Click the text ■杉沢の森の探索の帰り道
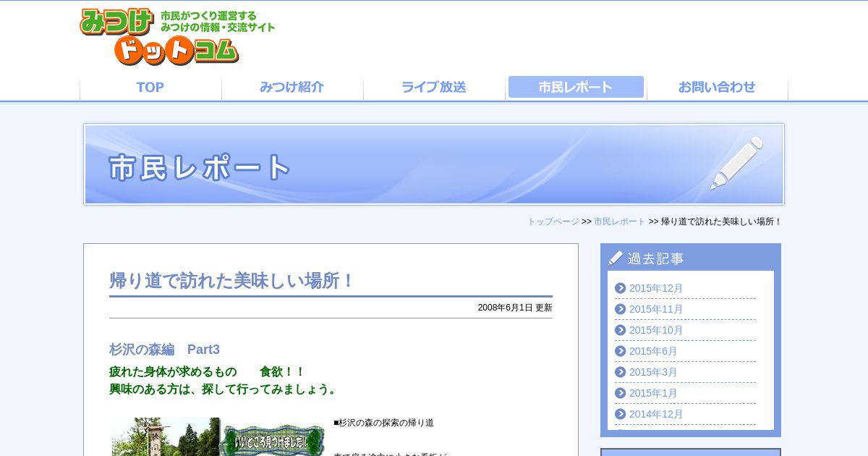Screen dimensions: 868x456 (x=383, y=423)
